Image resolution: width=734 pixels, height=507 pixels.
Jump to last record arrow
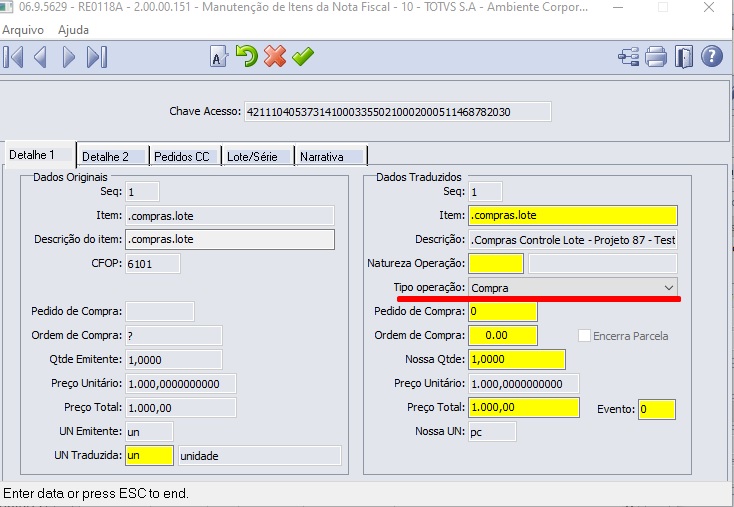97,57
